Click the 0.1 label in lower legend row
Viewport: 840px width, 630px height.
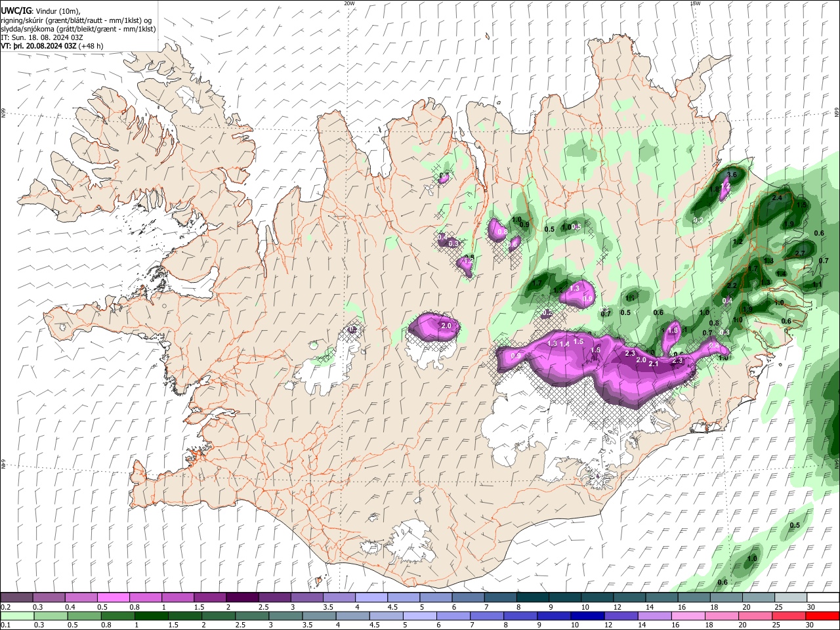coord(5,625)
